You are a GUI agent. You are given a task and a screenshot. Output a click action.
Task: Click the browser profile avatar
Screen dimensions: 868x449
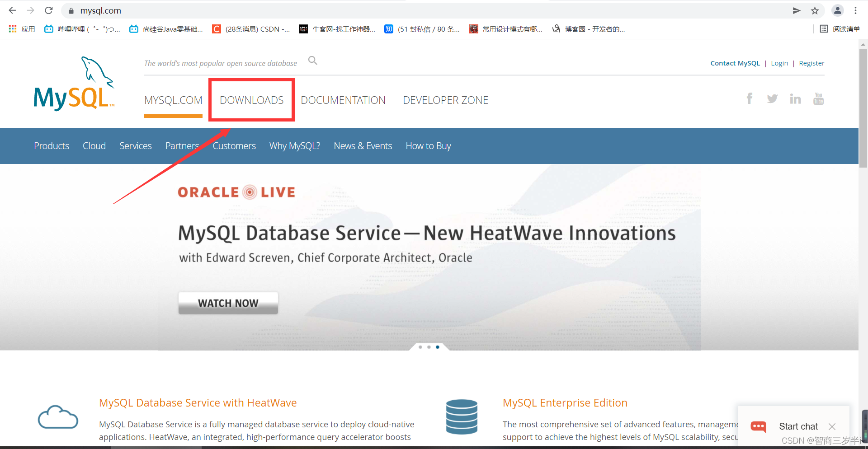(838, 10)
